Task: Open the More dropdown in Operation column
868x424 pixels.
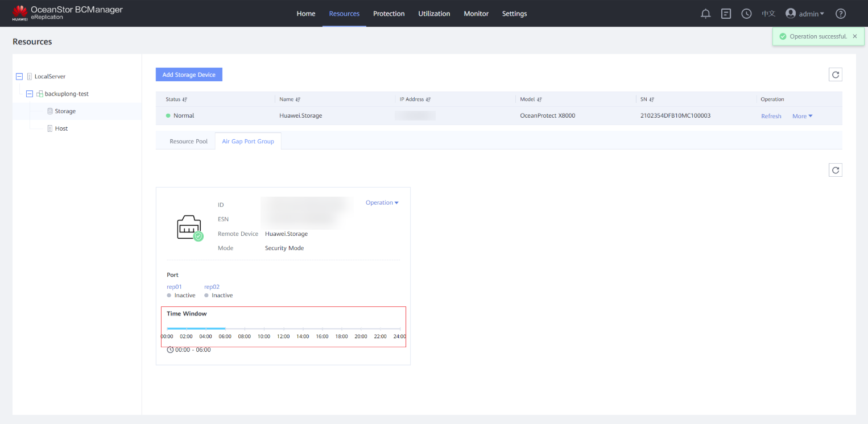Action: coord(802,116)
